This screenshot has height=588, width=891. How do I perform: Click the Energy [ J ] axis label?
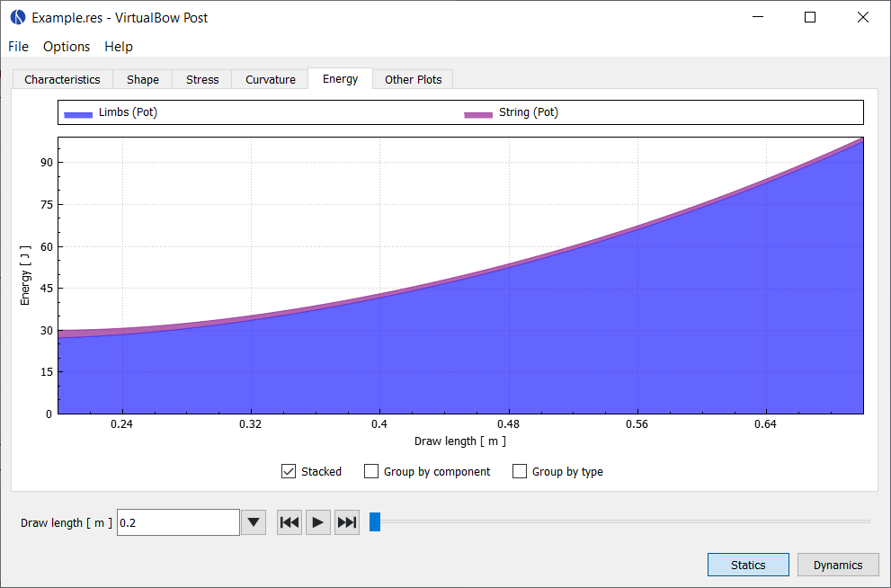(25, 275)
